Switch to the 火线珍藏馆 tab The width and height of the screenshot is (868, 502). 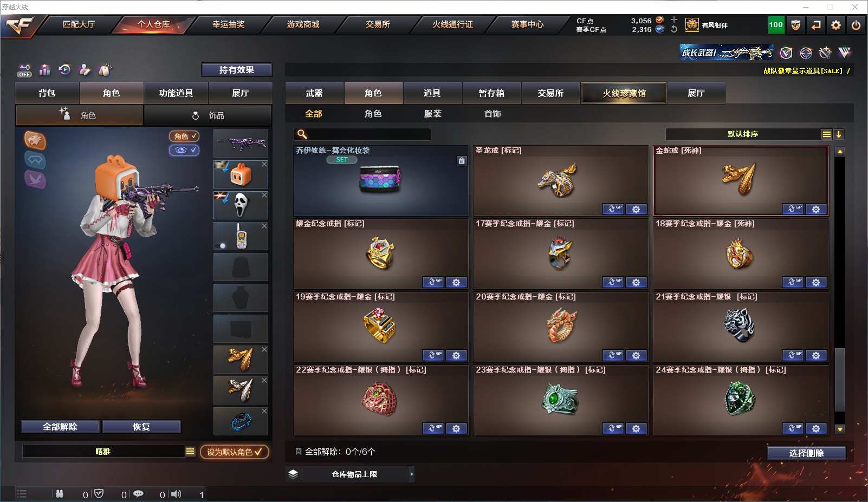click(x=624, y=93)
